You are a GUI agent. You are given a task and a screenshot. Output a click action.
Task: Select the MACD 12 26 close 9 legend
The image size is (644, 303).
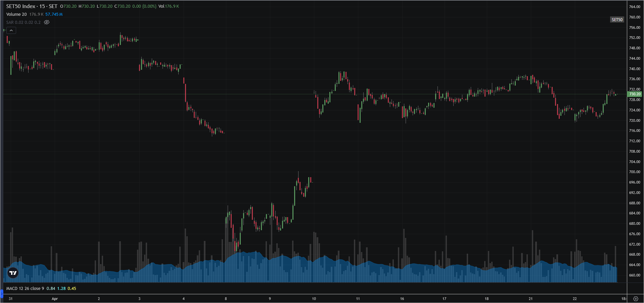(x=25, y=288)
